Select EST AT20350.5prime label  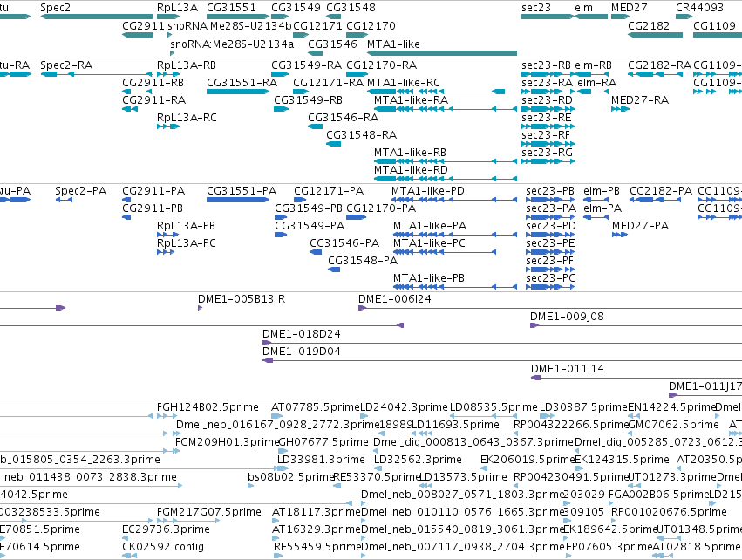(x=709, y=460)
